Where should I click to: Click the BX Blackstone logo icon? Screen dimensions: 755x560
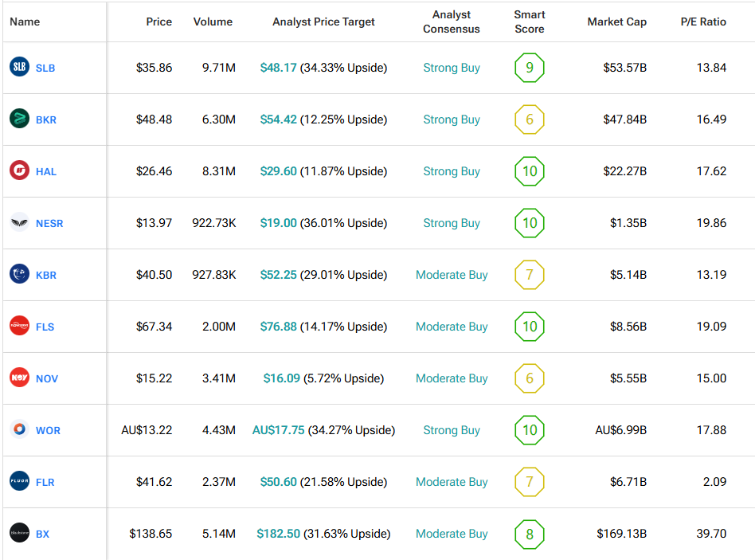[19, 534]
